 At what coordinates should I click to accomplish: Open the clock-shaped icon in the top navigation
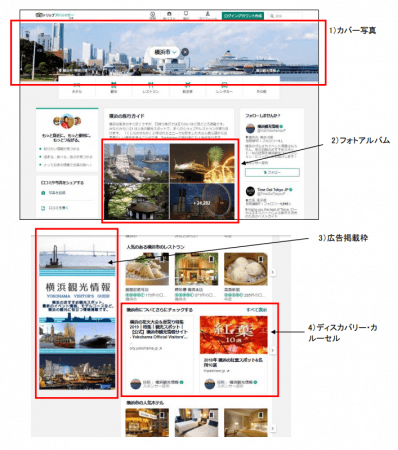[x=152, y=14]
